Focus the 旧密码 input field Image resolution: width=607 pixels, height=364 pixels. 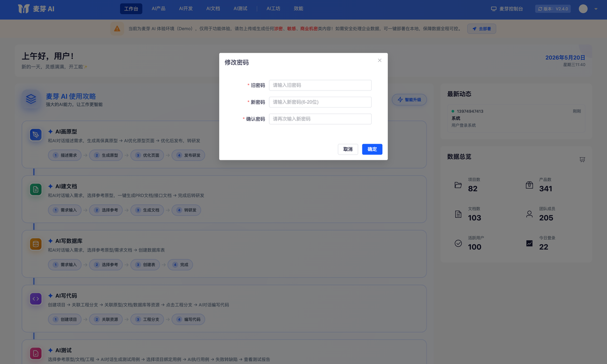coord(320,85)
